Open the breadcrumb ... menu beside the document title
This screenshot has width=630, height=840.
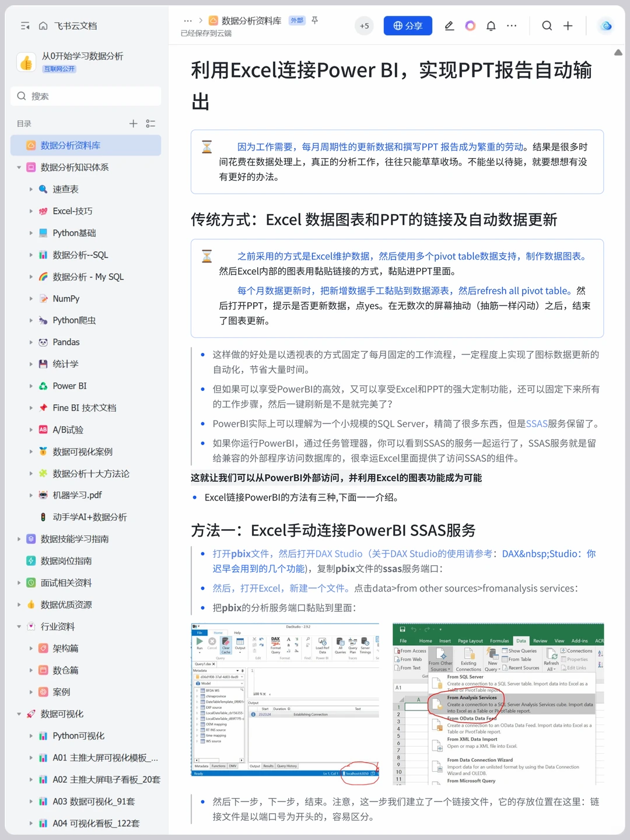point(188,19)
